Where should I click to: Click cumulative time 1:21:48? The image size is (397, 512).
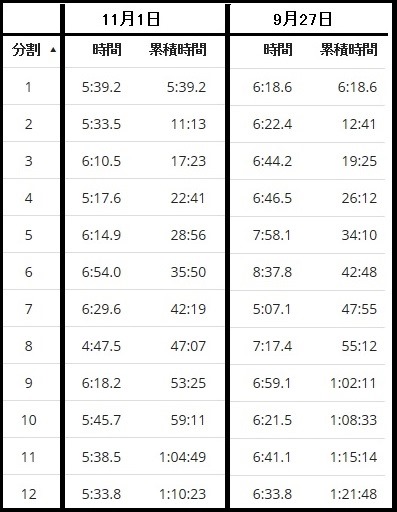click(x=354, y=494)
